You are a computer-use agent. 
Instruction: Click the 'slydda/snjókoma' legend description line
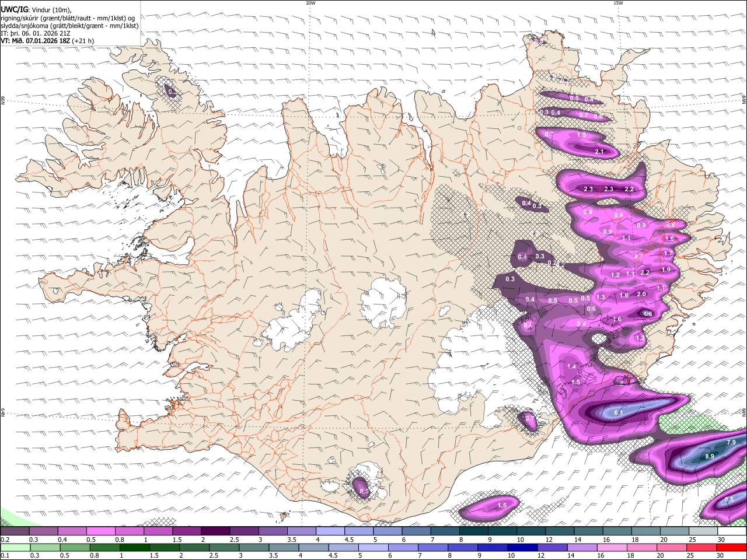(69, 26)
